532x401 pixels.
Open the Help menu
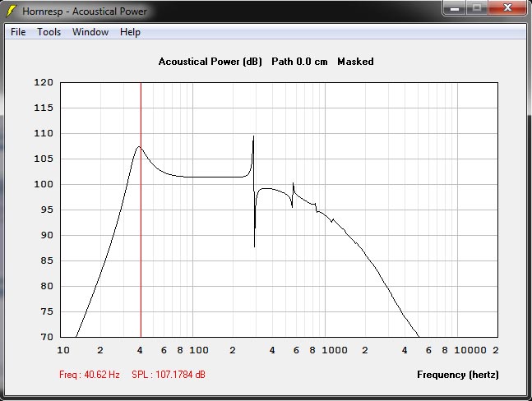coord(130,32)
